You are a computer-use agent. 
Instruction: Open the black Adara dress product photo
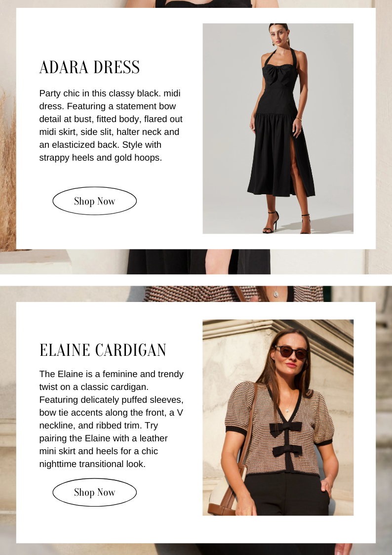278,128
